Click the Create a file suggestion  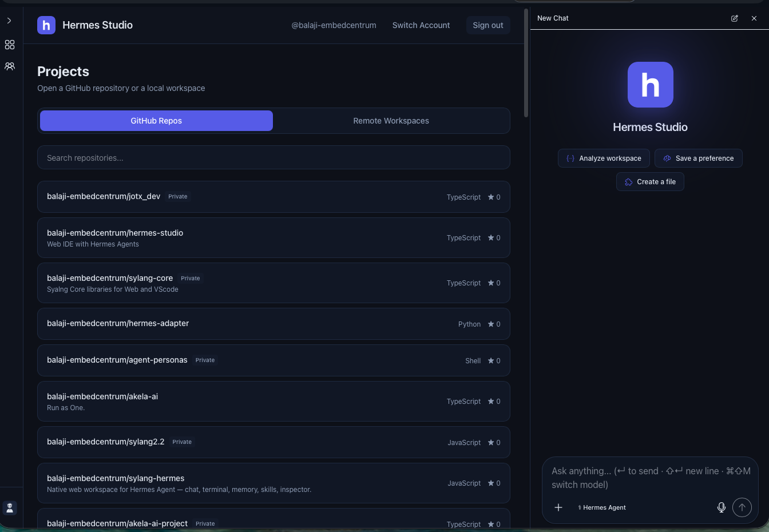[650, 181]
